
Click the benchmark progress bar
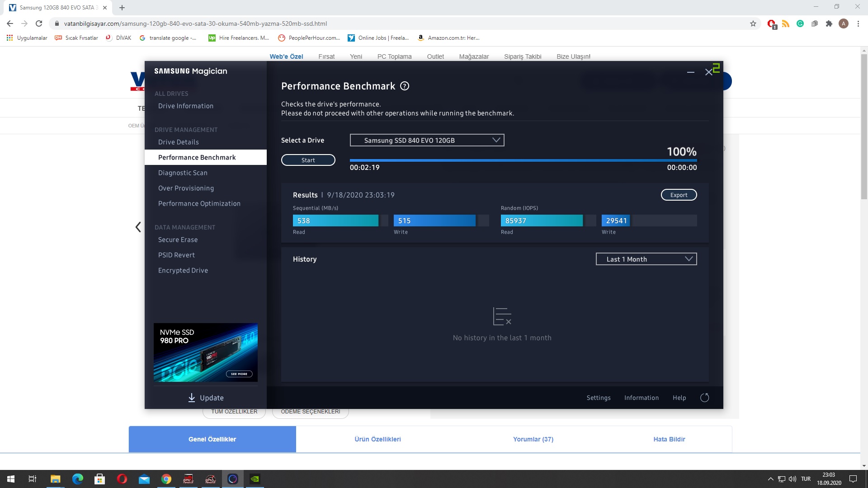pyautogui.click(x=523, y=160)
